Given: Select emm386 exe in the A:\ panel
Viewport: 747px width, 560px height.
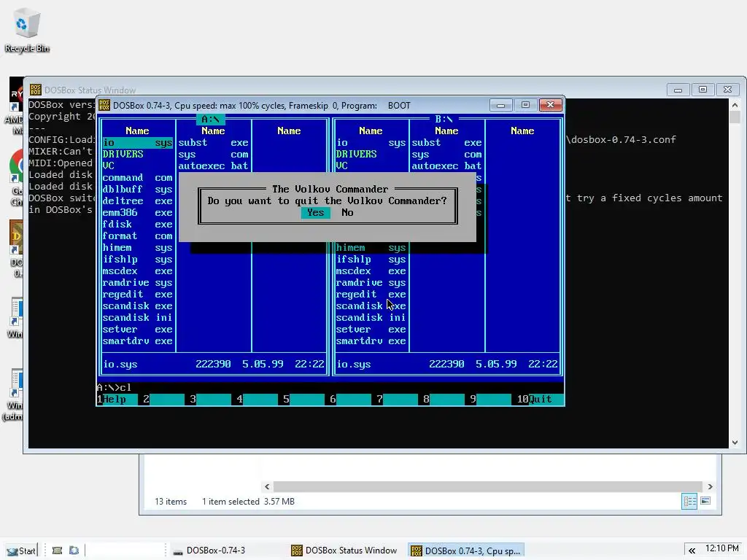Looking at the screenshot, I should (x=138, y=212).
